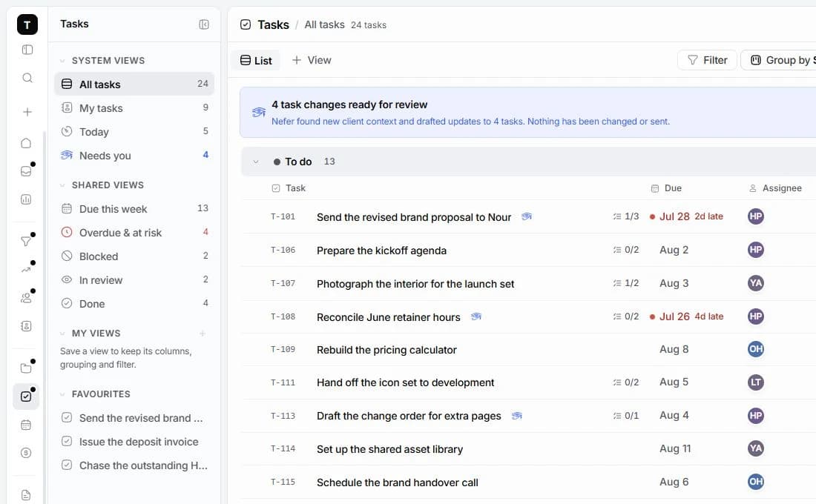The width and height of the screenshot is (816, 504).
Task: Click OH assignee avatar for T-109
Action: (756, 349)
